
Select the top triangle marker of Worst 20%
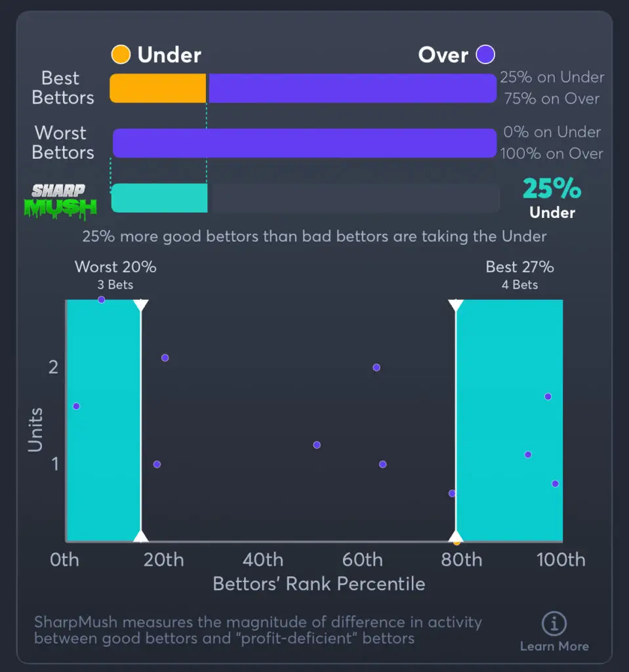click(140, 304)
